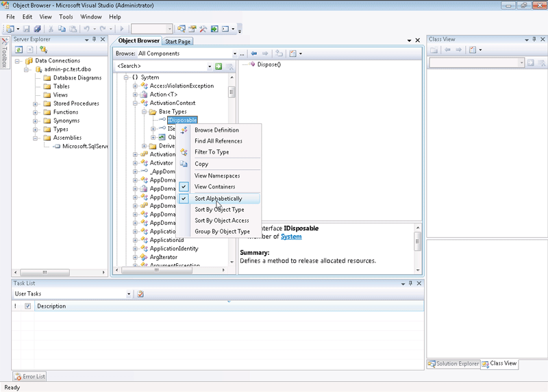Choose Find All References from context menu

pos(218,141)
